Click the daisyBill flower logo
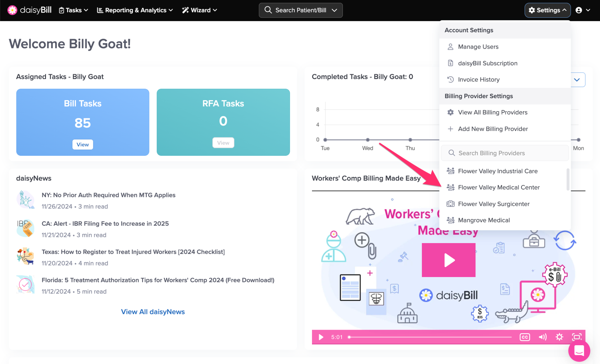This screenshot has width=600, height=364. (x=12, y=10)
